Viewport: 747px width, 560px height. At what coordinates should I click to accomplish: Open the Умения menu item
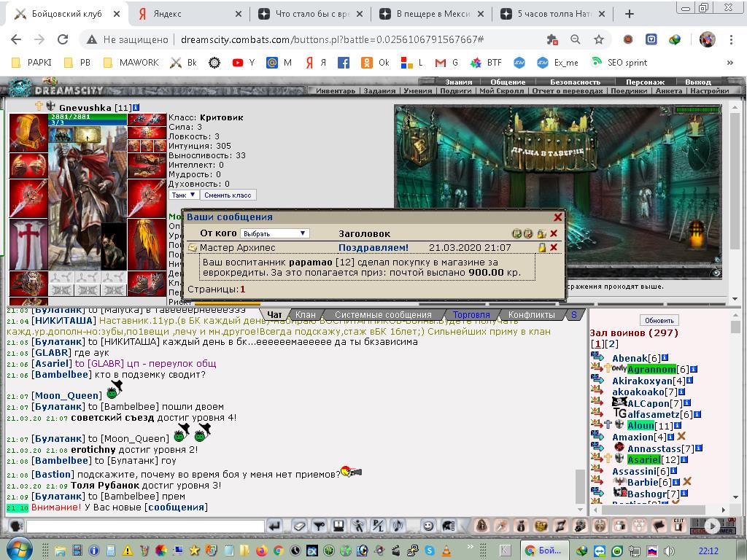point(418,90)
